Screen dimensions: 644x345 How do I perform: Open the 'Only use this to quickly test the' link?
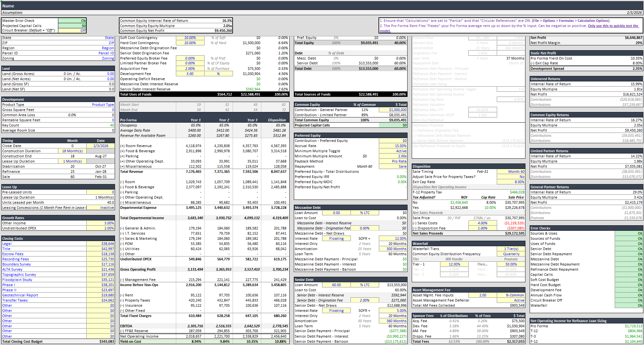[613, 26]
